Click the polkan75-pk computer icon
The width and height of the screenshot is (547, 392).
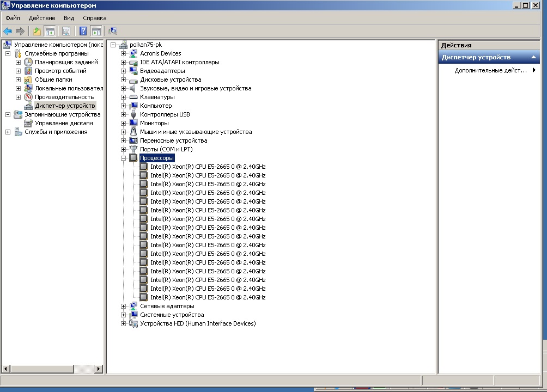pos(123,45)
